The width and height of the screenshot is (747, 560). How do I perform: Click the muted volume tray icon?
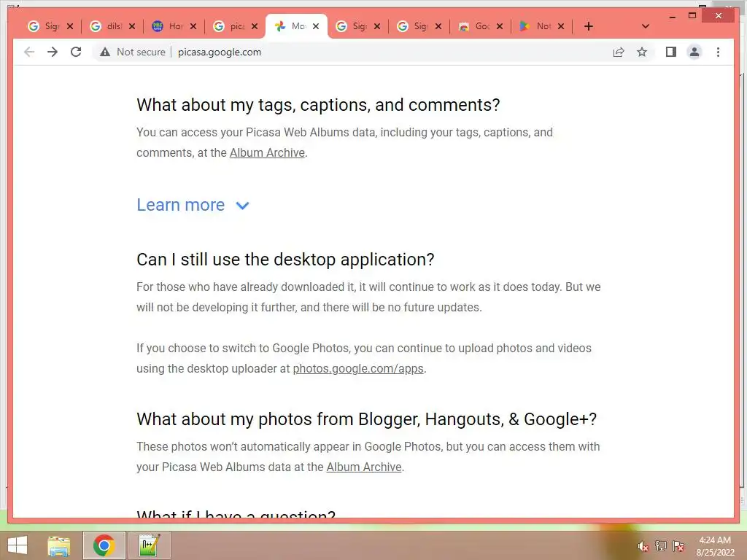coord(643,546)
